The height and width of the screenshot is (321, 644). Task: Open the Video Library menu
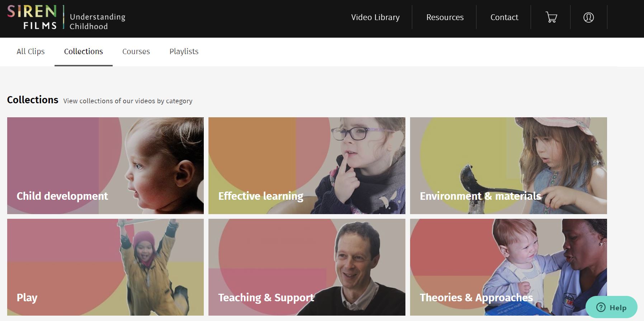375,17
